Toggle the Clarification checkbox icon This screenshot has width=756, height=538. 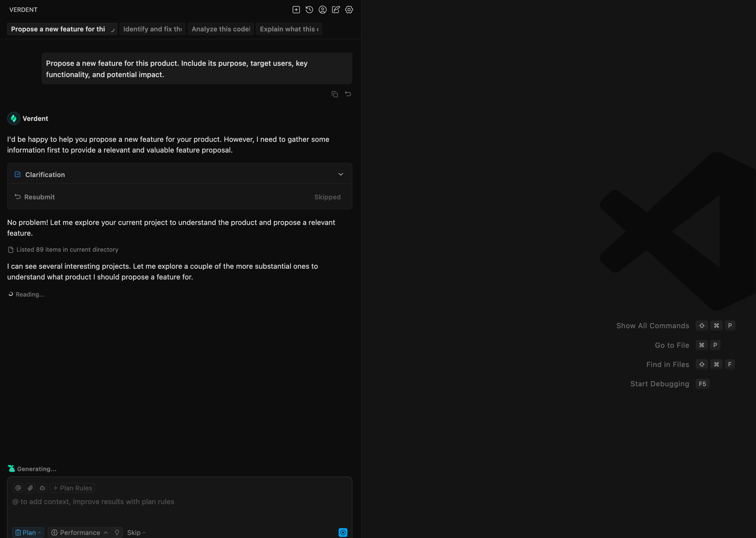pyautogui.click(x=18, y=174)
